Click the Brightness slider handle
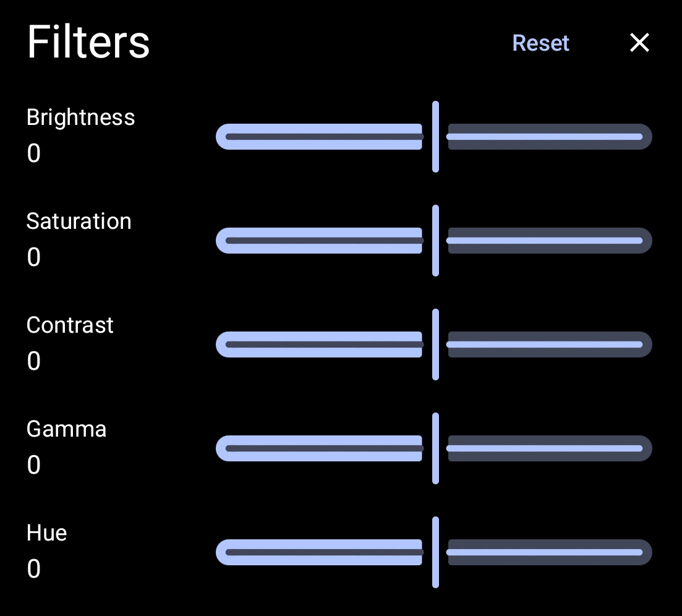Viewport: 682px width, 616px height. 435,137
